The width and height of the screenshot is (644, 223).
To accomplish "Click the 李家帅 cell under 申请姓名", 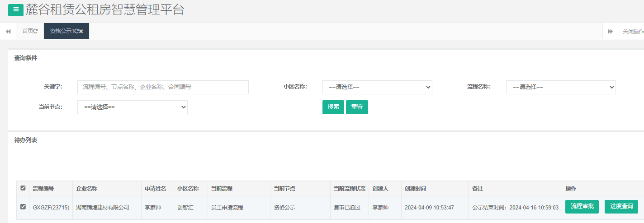I will (152, 208).
